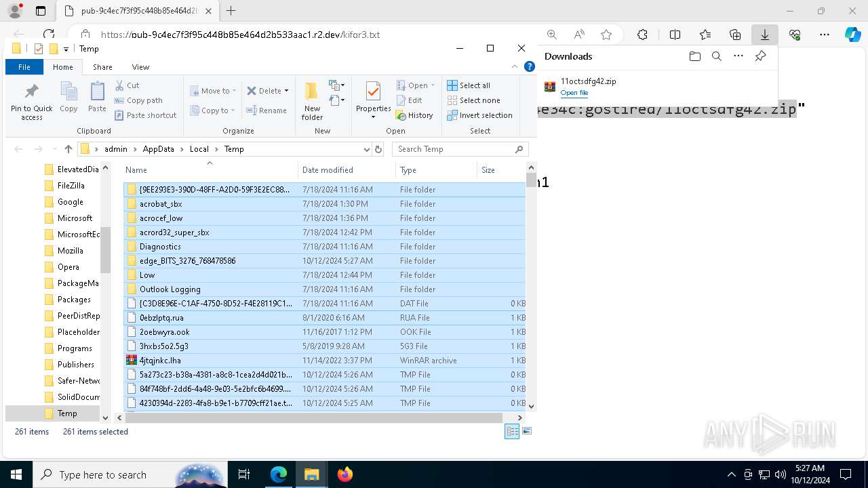Select Mozilla folder in navigation tree

[x=71, y=251]
